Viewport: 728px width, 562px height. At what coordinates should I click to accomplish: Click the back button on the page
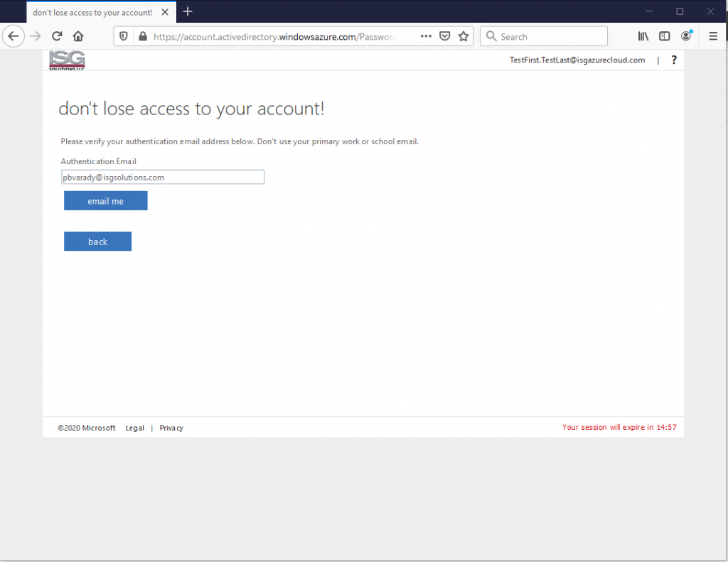(x=97, y=242)
